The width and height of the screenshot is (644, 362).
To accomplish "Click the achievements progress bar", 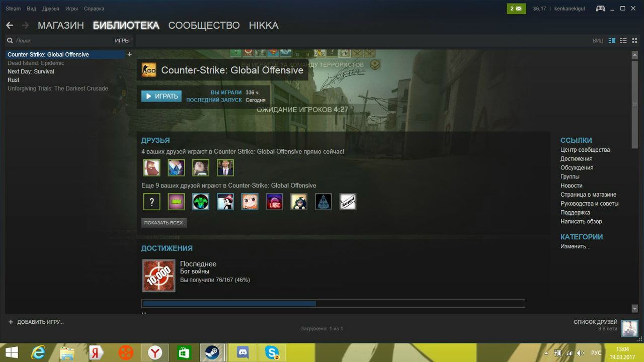I will (x=334, y=304).
